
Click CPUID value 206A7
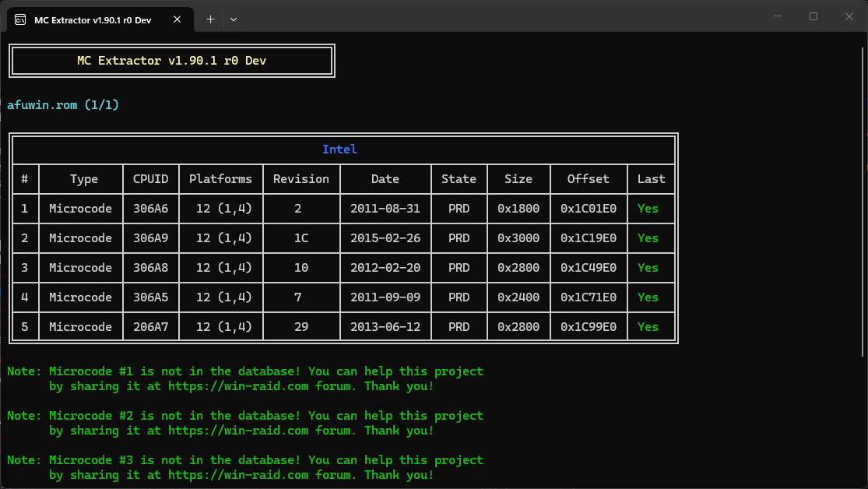(150, 327)
